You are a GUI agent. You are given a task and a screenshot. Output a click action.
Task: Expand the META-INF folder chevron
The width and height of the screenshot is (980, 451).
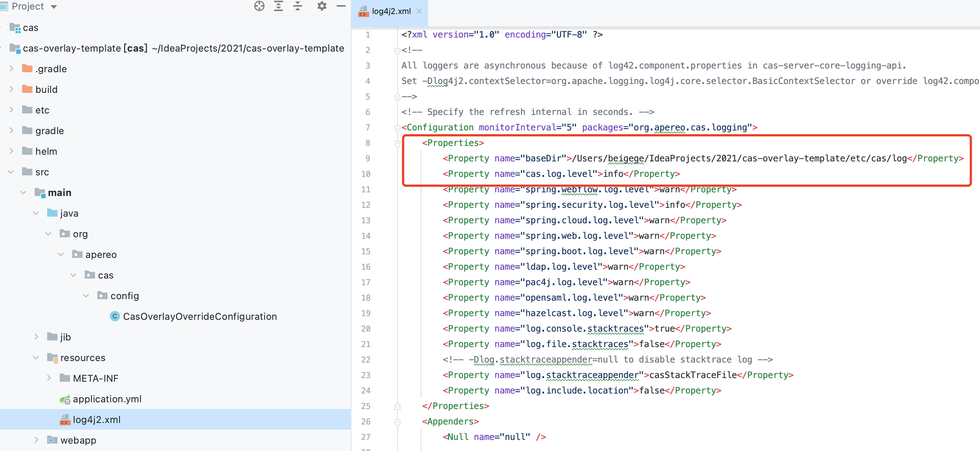(49, 378)
